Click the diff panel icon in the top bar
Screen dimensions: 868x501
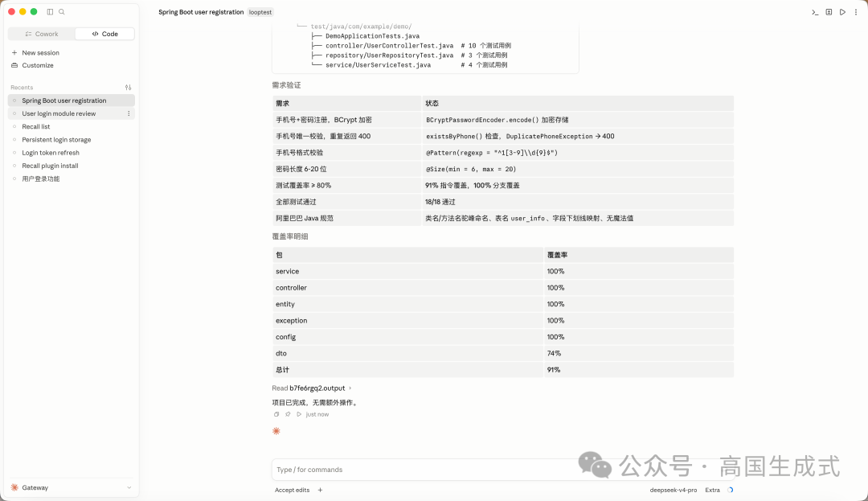tap(829, 12)
